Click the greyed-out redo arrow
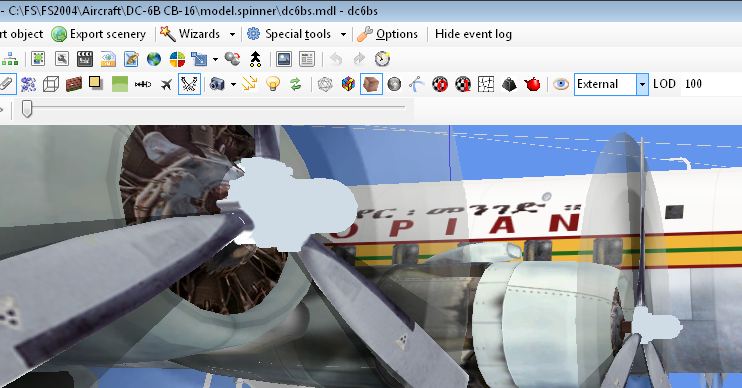Viewport: 742px width, 388px height. (359, 59)
